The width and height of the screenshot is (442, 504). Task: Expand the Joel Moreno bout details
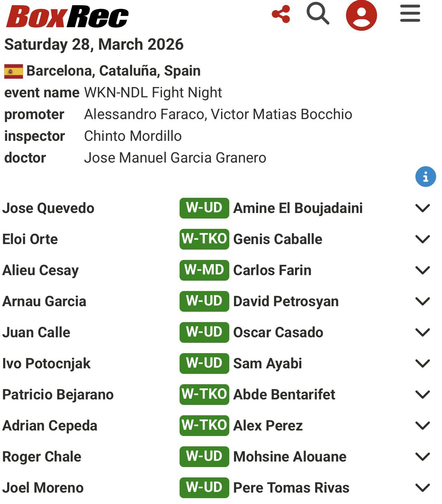point(422,488)
